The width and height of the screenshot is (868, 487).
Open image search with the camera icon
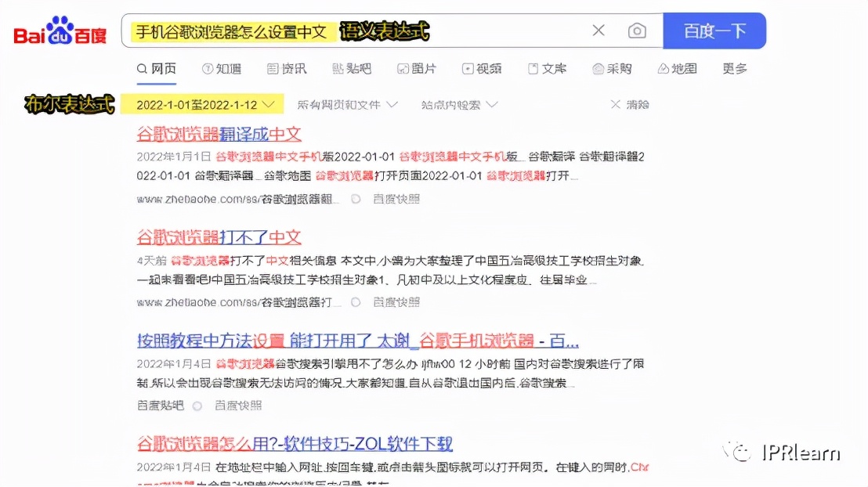(637, 31)
